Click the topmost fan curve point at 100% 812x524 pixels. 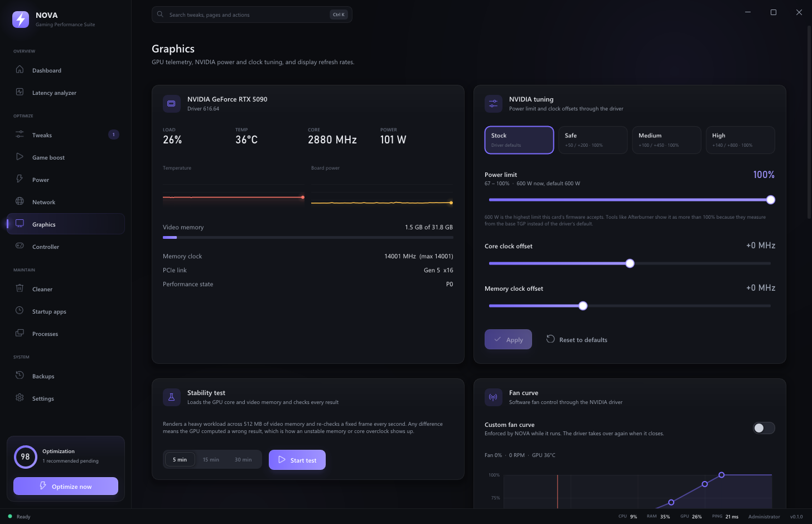722,475
